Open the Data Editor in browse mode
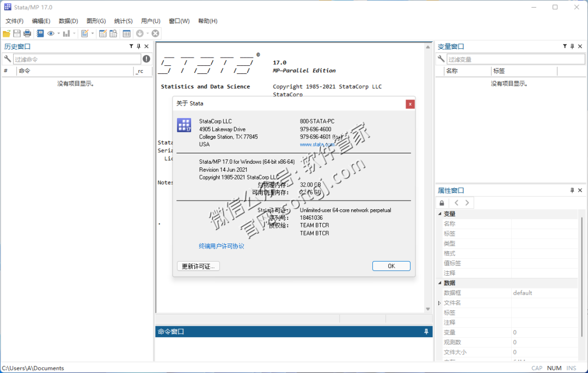This screenshot has height=373, width=588. pyautogui.click(x=113, y=33)
